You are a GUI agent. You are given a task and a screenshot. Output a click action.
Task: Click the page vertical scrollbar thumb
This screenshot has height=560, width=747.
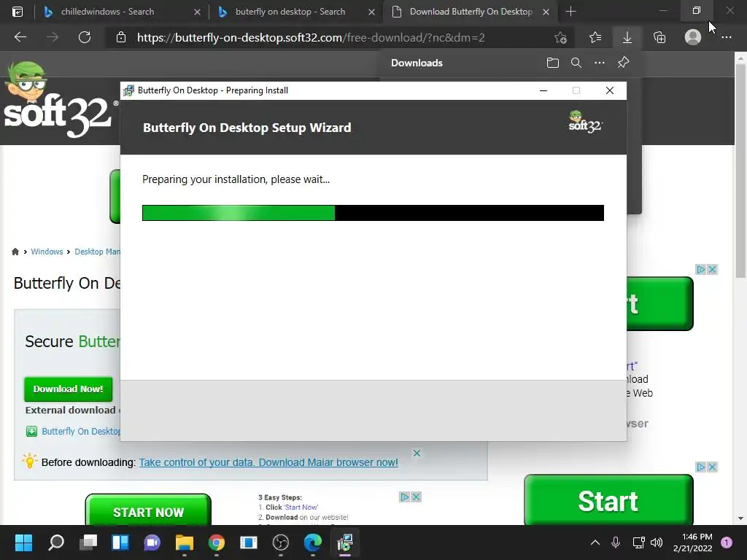pos(740,169)
